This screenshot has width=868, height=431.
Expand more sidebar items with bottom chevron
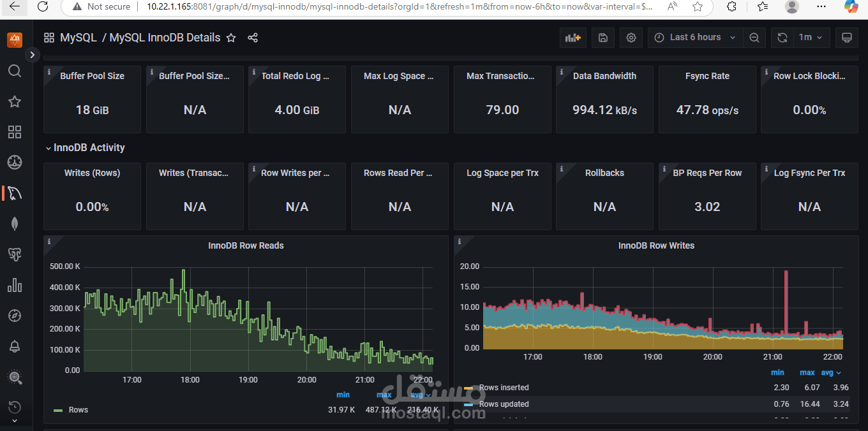pyautogui.click(x=15, y=421)
